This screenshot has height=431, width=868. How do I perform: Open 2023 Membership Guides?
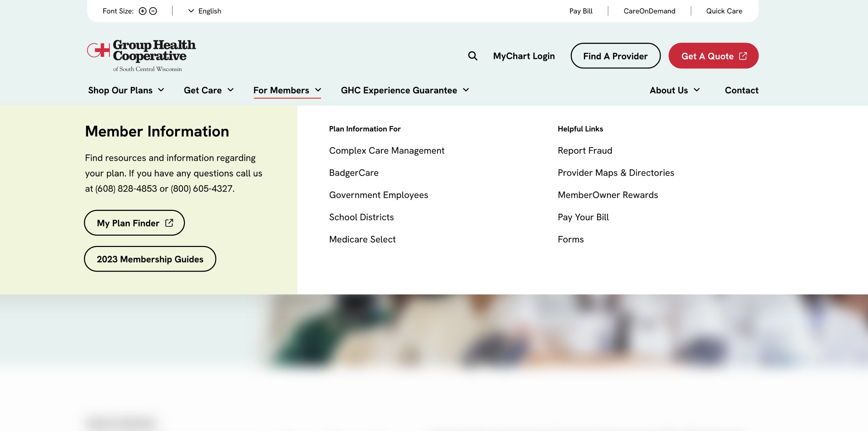[x=150, y=259]
